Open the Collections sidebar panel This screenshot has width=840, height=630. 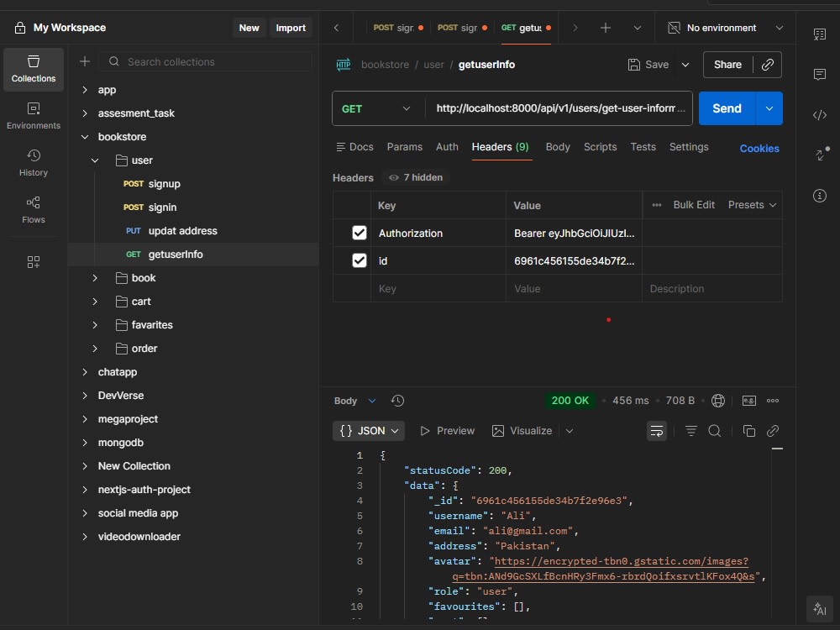pyautogui.click(x=34, y=69)
